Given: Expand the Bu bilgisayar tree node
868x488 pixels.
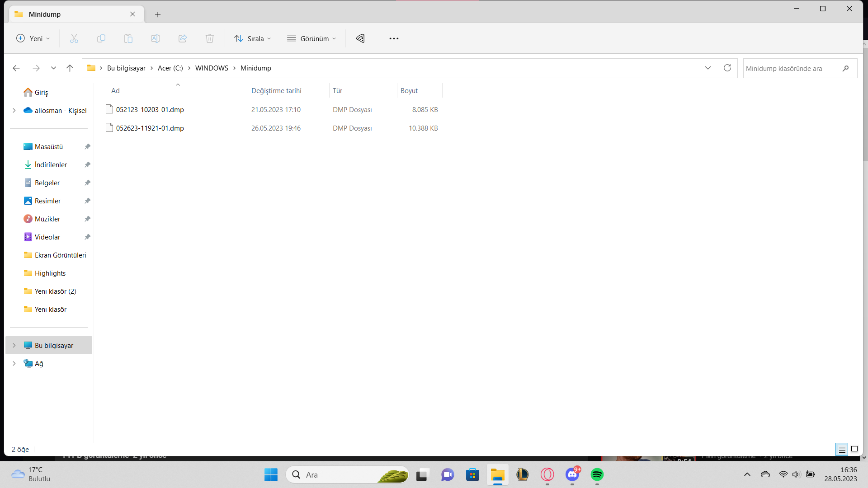Looking at the screenshot, I should [14, 345].
